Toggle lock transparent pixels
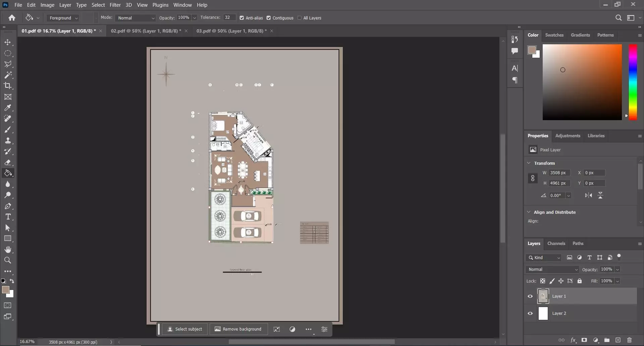This screenshot has width=644, height=346. click(x=543, y=281)
